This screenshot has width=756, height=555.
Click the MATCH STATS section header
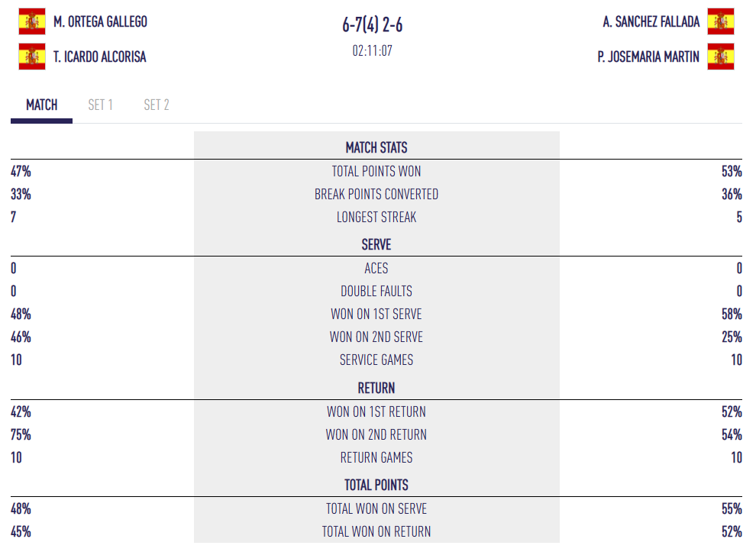click(x=376, y=147)
